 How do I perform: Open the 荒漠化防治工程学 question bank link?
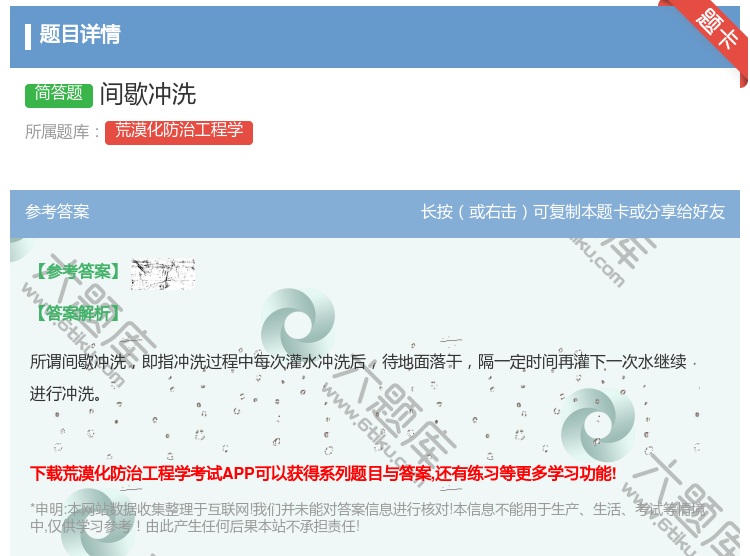point(179,132)
